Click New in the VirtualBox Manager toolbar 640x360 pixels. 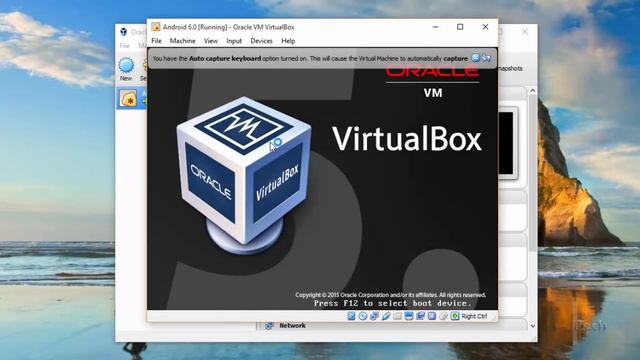coord(126,69)
